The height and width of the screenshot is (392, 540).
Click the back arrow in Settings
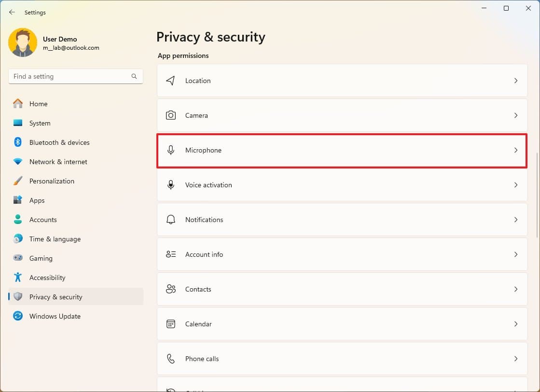pyautogui.click(x=12, y=13)
